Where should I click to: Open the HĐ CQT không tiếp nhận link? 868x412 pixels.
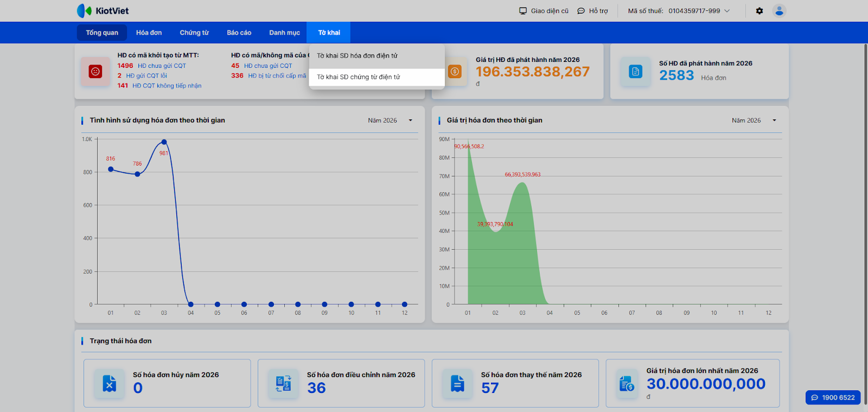[x=167, y=86]
